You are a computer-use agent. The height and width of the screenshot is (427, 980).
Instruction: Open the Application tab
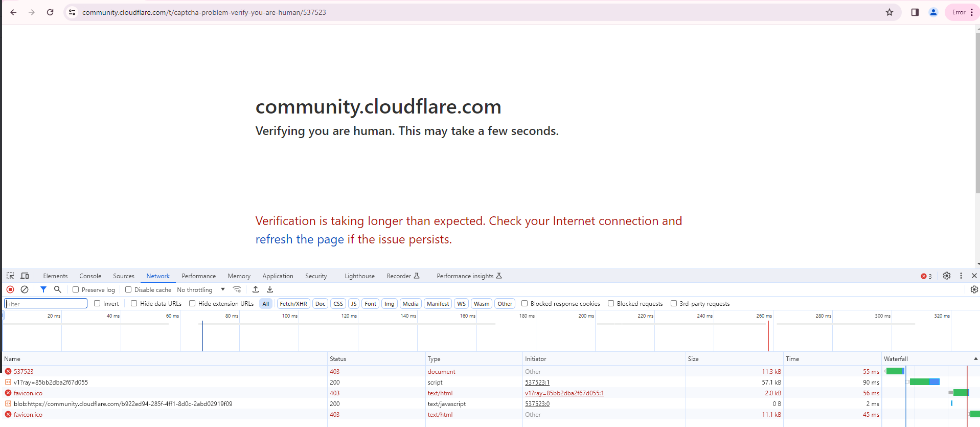[278, 276]
